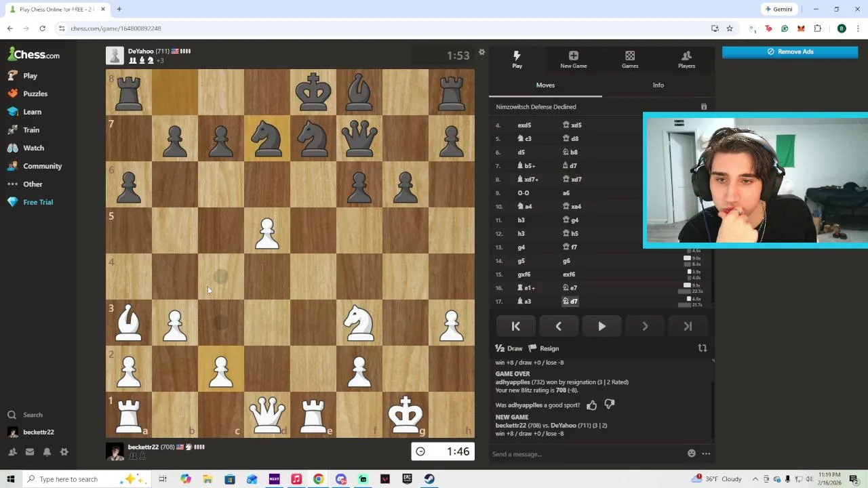Select move 17 knight d7 in list
The image size is (868, 488).
pos(570,302)
